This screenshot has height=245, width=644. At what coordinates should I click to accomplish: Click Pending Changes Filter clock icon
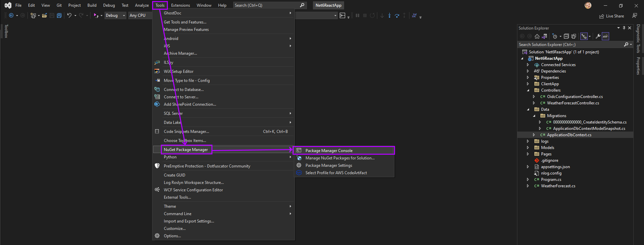click(x=555, y=36)
